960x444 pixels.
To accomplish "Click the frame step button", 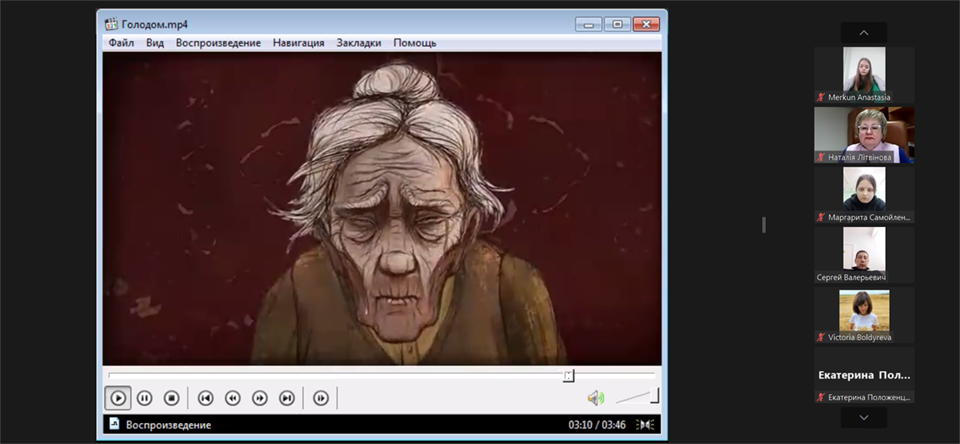I will [321, 398].
